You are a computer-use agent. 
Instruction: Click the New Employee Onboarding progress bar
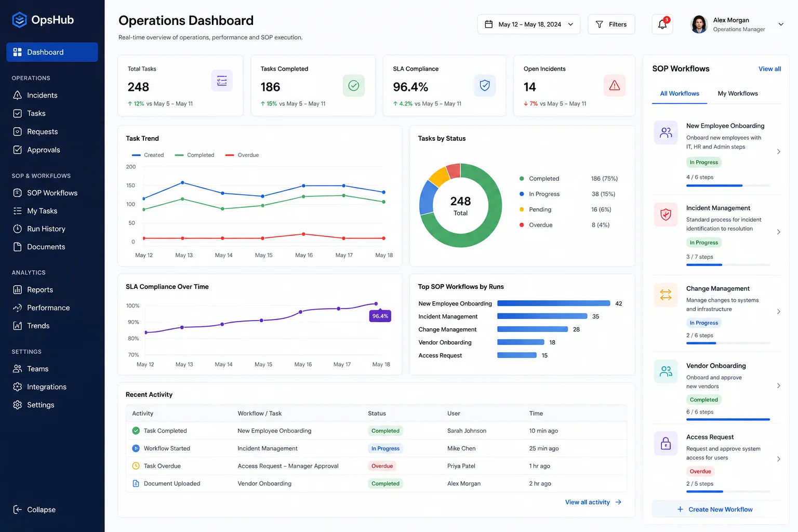728,185
